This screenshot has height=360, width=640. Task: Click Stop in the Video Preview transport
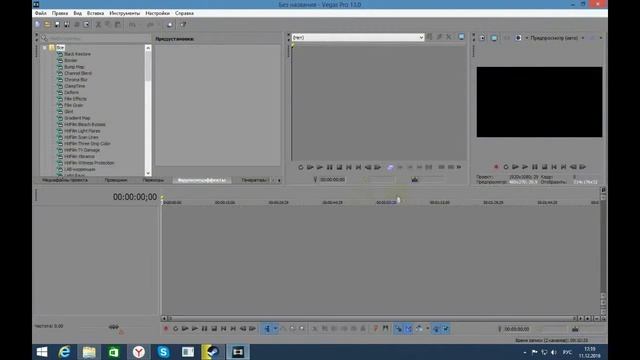544,167
